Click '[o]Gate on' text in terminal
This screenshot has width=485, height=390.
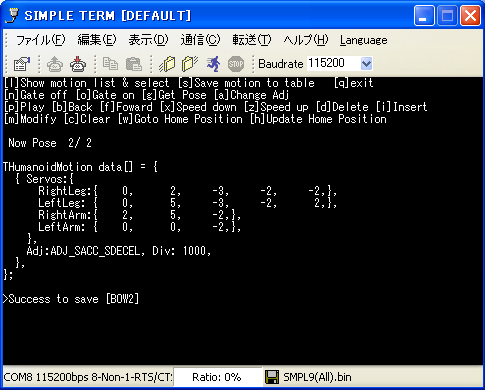(x=105, y=95)
